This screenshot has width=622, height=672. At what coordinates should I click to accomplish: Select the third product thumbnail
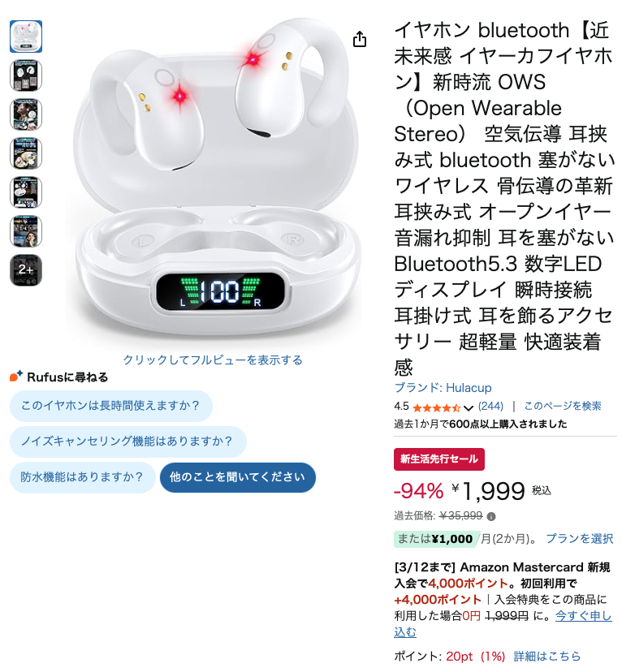click(26, 114)
